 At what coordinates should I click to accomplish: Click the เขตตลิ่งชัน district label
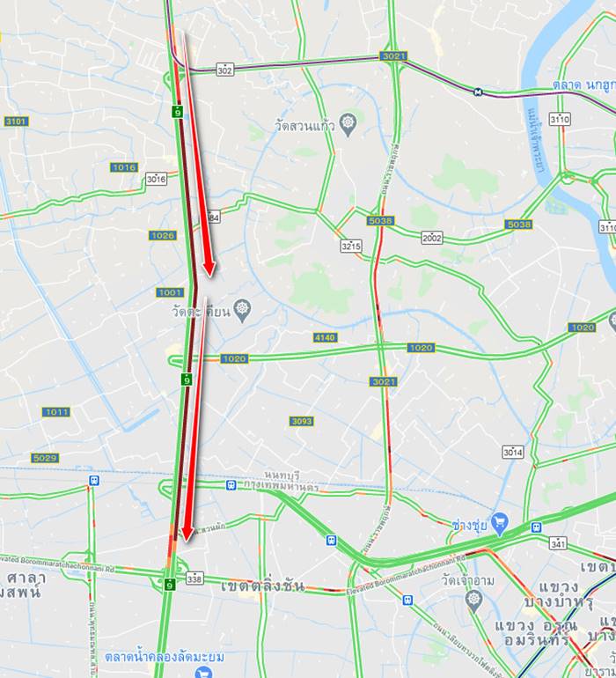pyautogui.click(x=262, y=586)
